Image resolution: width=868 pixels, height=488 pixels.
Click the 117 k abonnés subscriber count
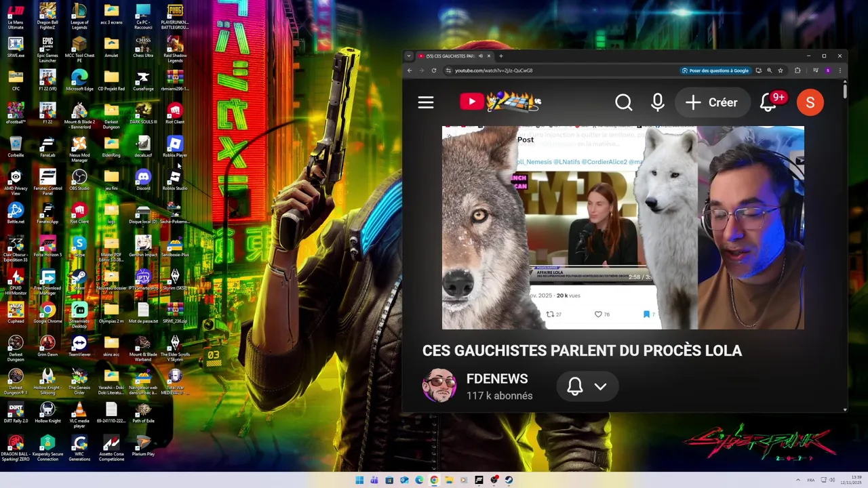[500, 396]
